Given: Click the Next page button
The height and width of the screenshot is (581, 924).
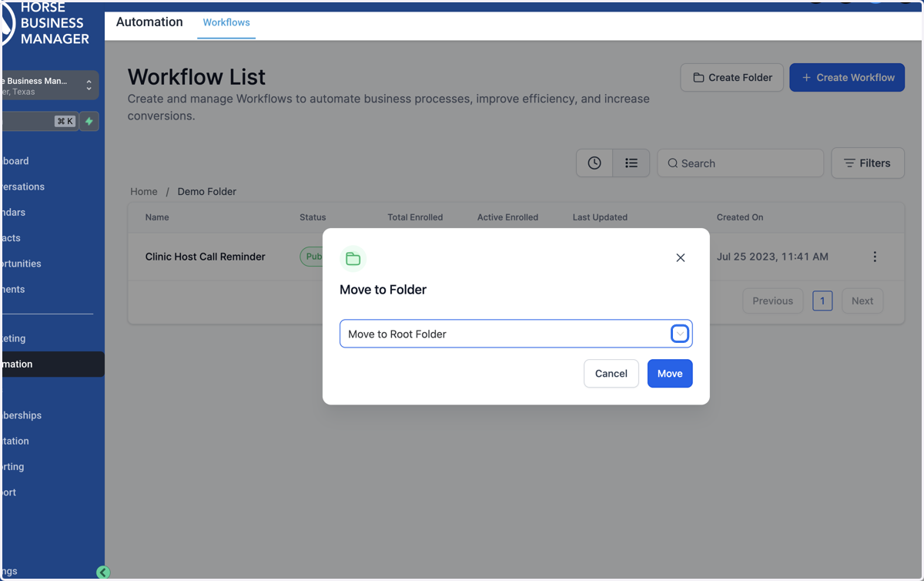Looking at the screenshot, I should [x=862, y=301].
